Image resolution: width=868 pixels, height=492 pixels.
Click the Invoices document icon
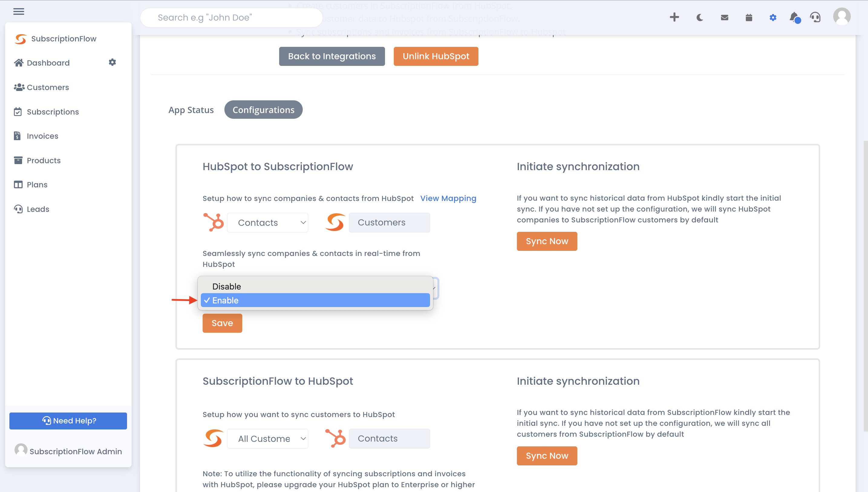coord(17,136)
